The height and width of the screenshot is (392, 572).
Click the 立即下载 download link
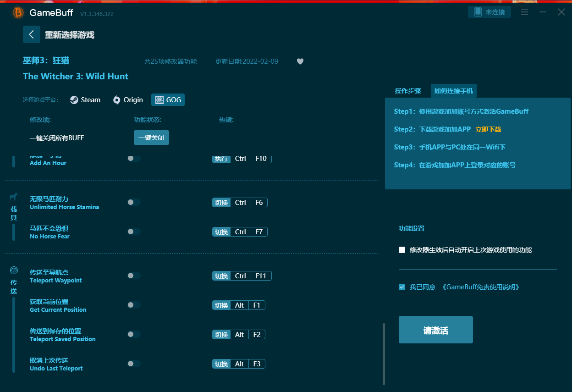tap(488, 129)
